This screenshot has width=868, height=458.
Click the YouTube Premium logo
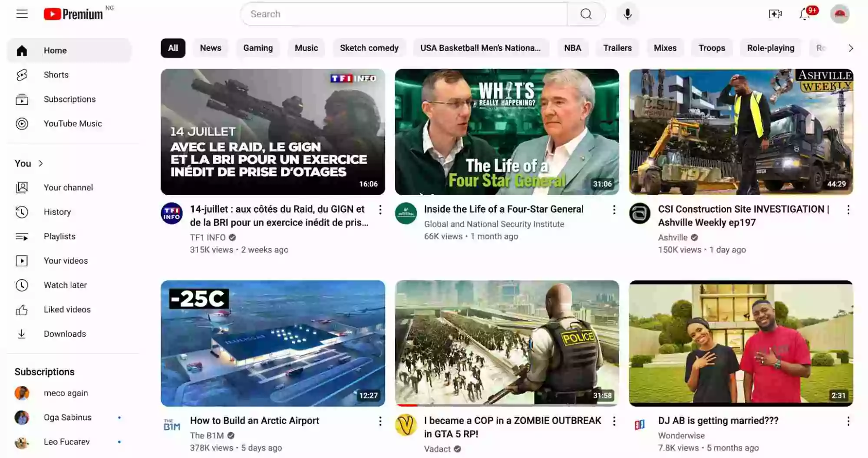click(74, 13)
